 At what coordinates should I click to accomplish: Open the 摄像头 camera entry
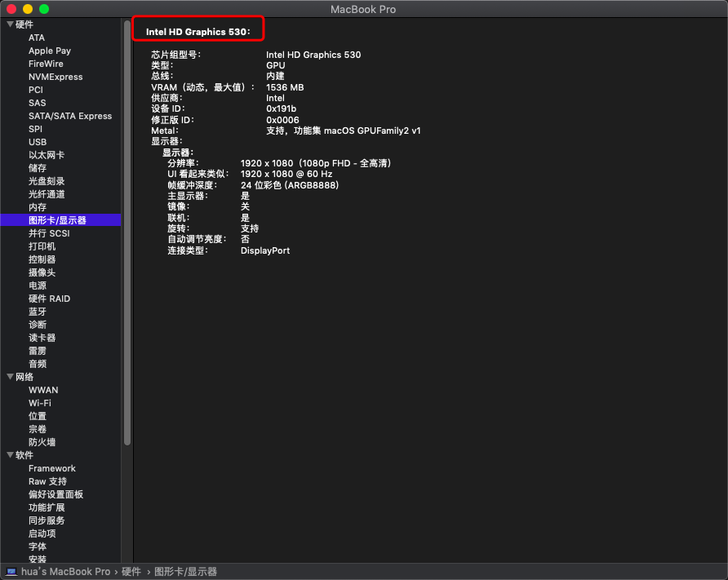tap(42, 272)
